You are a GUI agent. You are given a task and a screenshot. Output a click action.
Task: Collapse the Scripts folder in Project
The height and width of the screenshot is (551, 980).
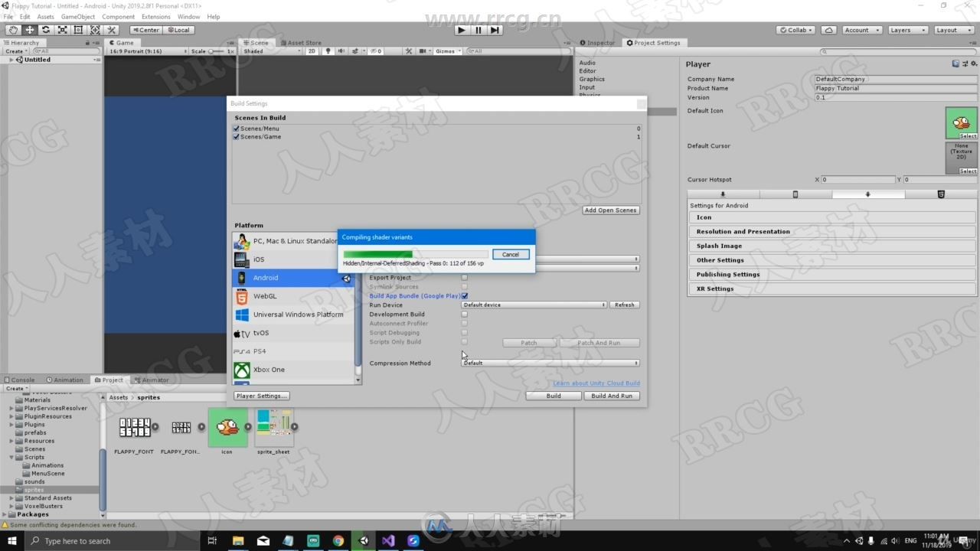click(11, 458)
